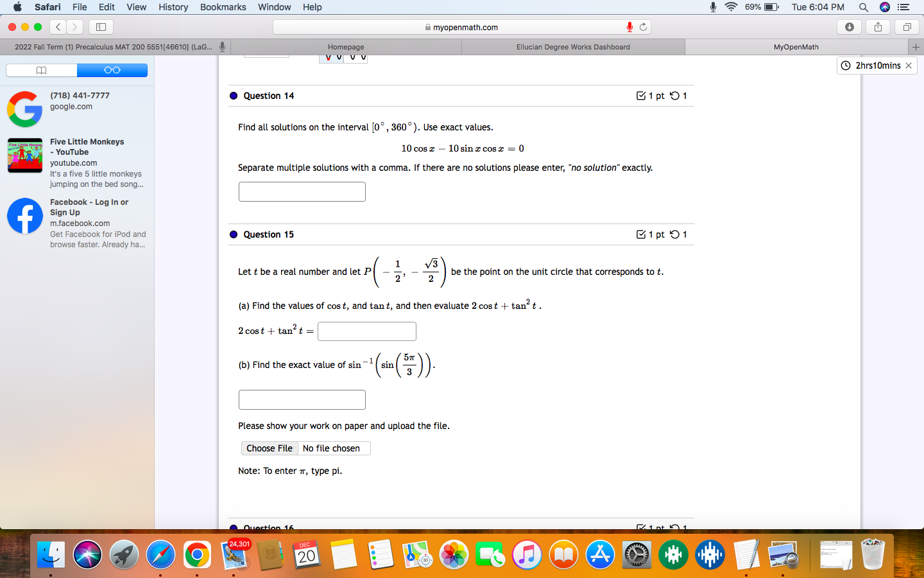Click the Downloads icon in Safari toolbar
This screenshot has height=578, width=924.
point(849,26)
